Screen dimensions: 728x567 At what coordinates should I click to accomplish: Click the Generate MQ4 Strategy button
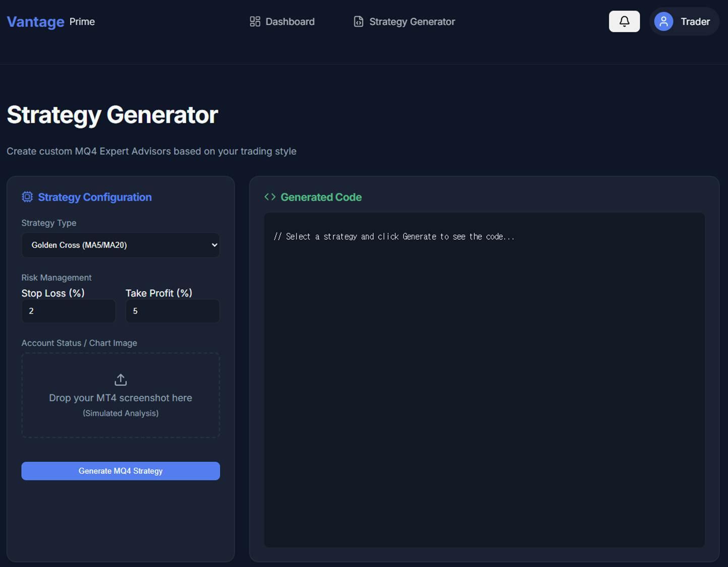coord(120,471)
